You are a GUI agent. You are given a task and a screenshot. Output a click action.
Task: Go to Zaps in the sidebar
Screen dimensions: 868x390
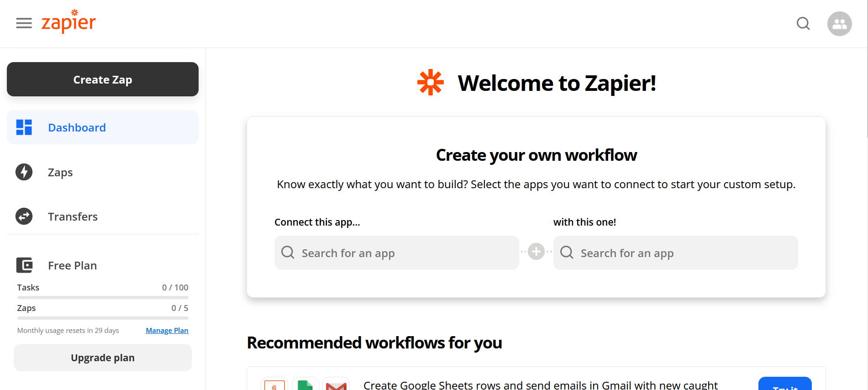(x=60, y=173)
